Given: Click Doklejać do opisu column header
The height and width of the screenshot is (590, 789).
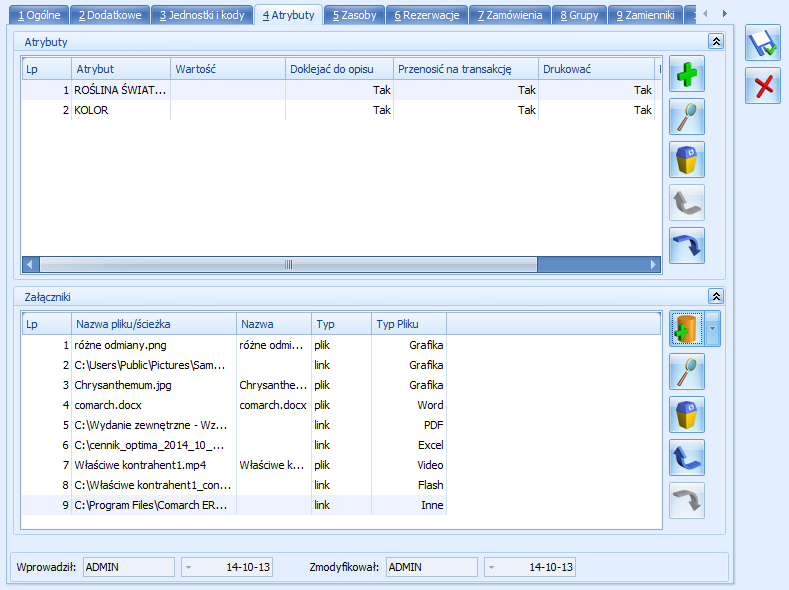Looking at the screenshot, I should click(339, 69).
